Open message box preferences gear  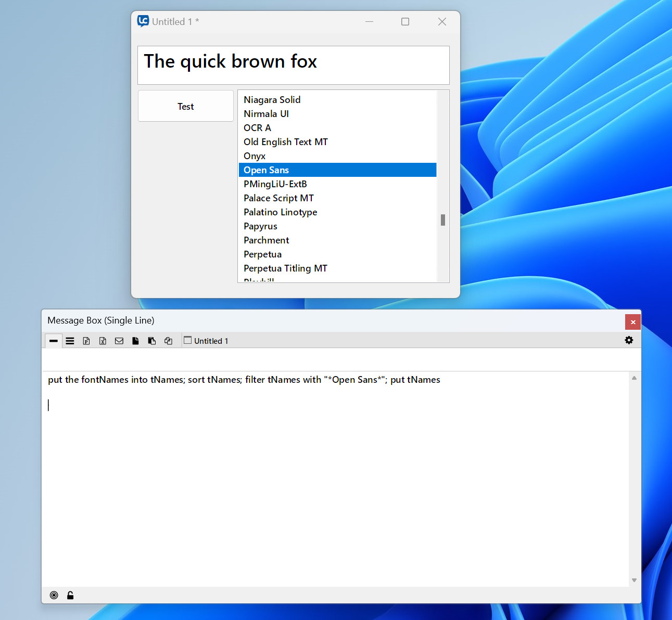[629, 340]
